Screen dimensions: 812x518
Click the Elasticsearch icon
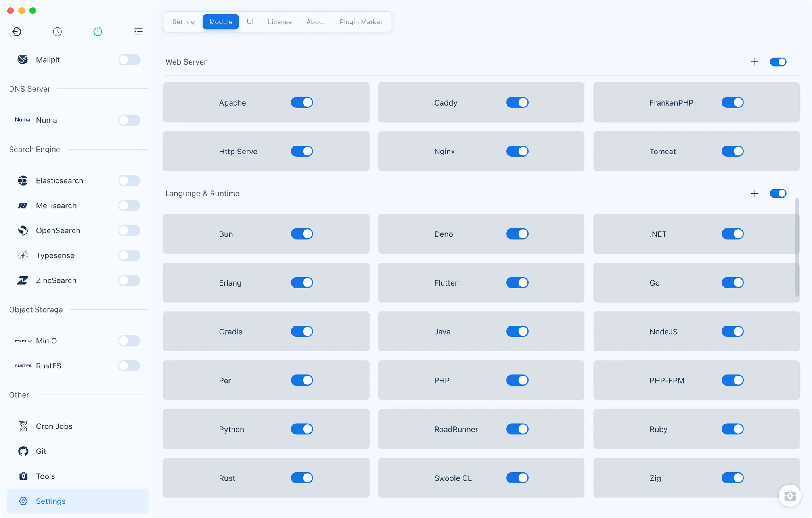[x=23, y=180]
